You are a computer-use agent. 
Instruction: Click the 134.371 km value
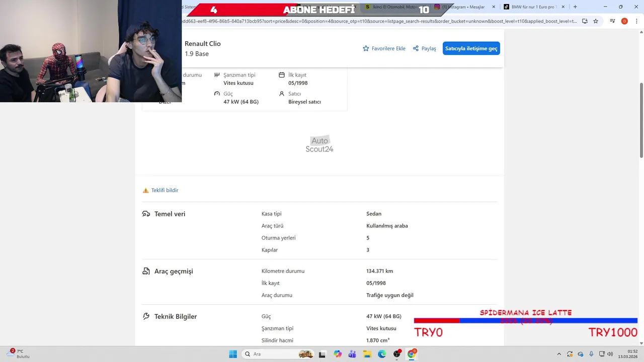tap(379, 271)
